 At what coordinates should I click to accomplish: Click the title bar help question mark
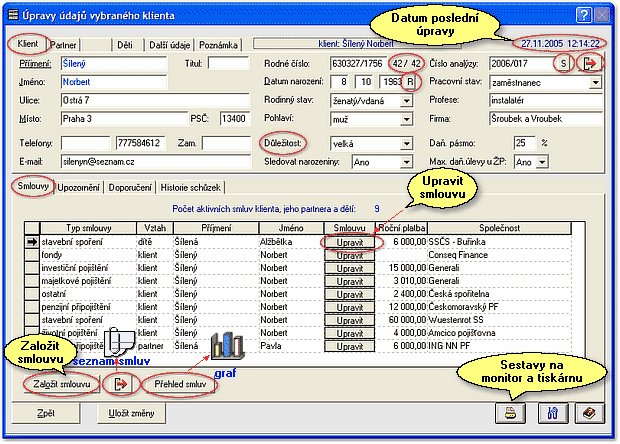pos(583,14)
